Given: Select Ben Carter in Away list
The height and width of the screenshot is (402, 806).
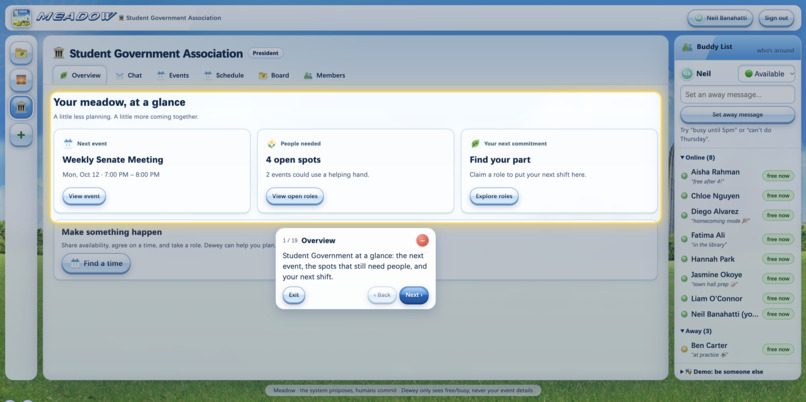Looking at the screenshot, I should (x=737, y=349).
